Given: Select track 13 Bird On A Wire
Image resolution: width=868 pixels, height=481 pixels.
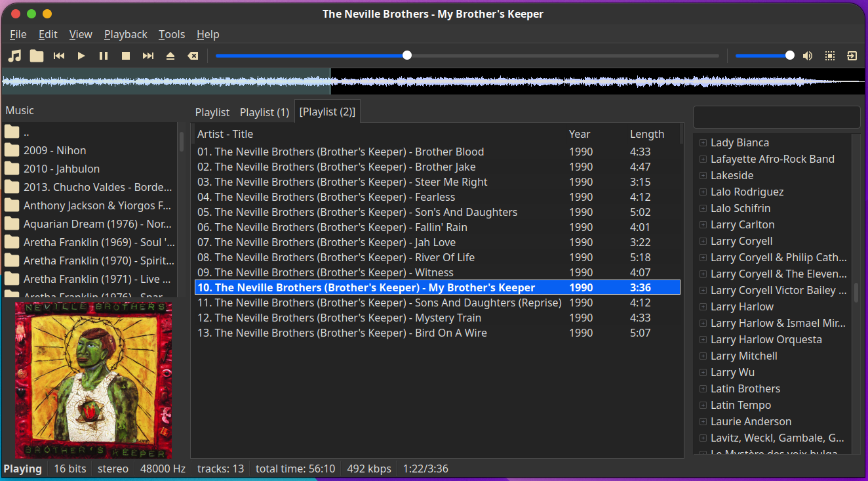Looking at the screenshot, I should pyautogui.click(x=437, y=333).
